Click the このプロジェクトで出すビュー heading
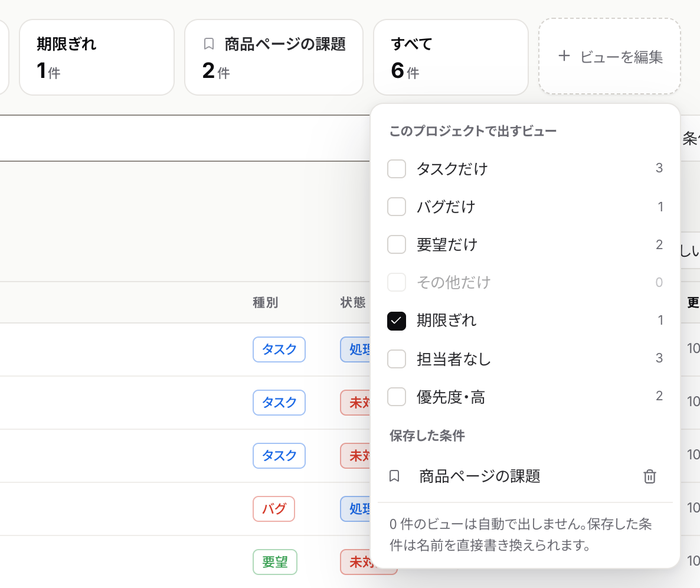The height and width of the screenshot is (588, 700). pyautogui.click(x=473, y=131)
